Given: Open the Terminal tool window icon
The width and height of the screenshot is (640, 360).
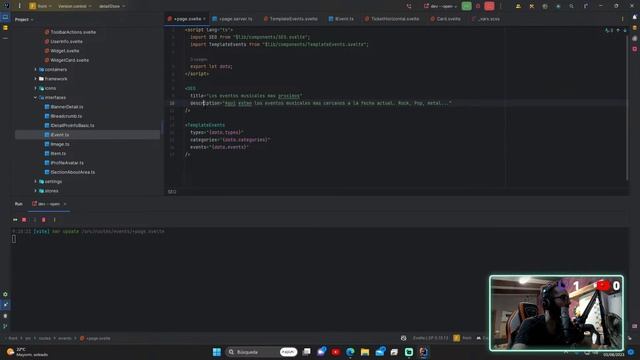Looking at the screenshot, I should pyautogui.click(x=5, y=316).
